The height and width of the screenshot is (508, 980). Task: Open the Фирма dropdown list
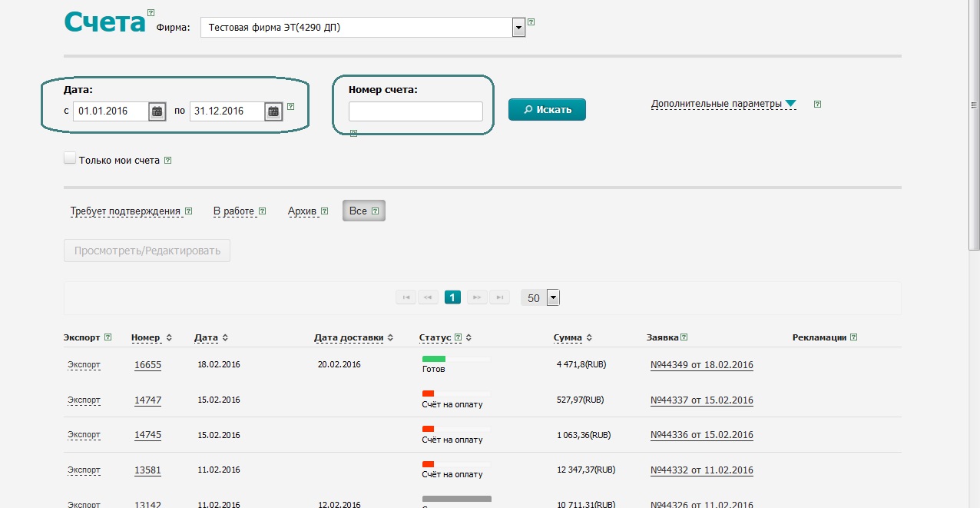point(518,28)
